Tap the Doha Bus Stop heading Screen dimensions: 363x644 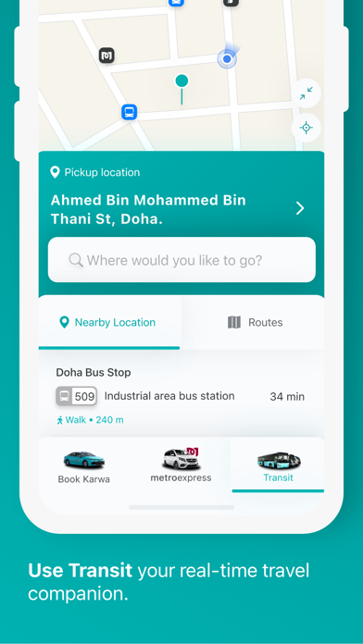click(x=94, y=373)
